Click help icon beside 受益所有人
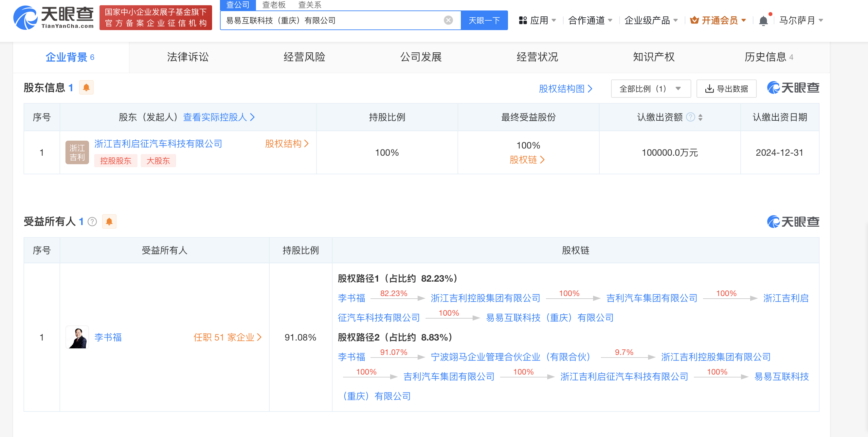 pos(92,221)
